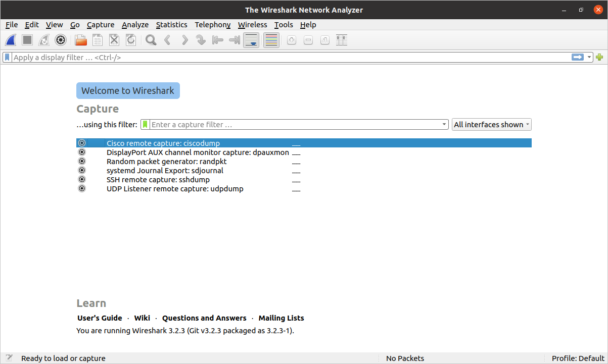Go to previous packet arrow icon
608x364 pixels.
(167, 40)
